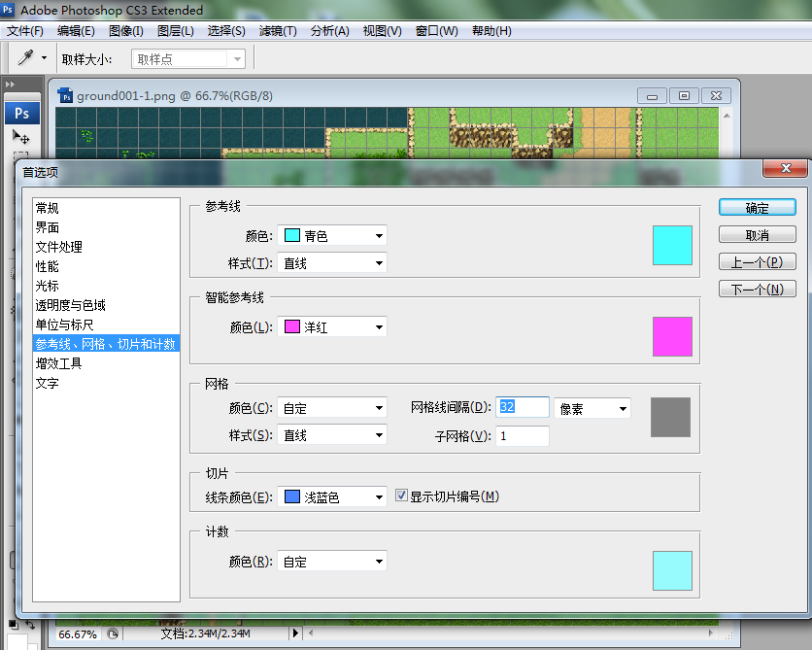
Task: Open the eyedropper tool preset picker arrow
Action: pyautogui.click(x=44, y=58)
